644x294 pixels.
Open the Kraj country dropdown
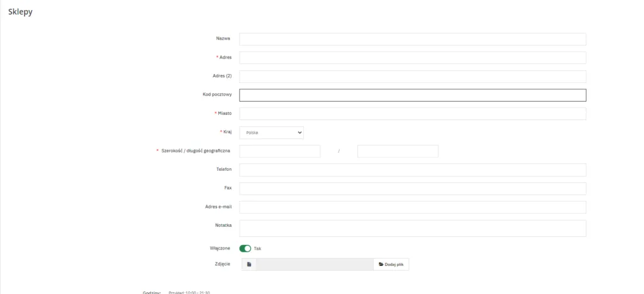272,133
